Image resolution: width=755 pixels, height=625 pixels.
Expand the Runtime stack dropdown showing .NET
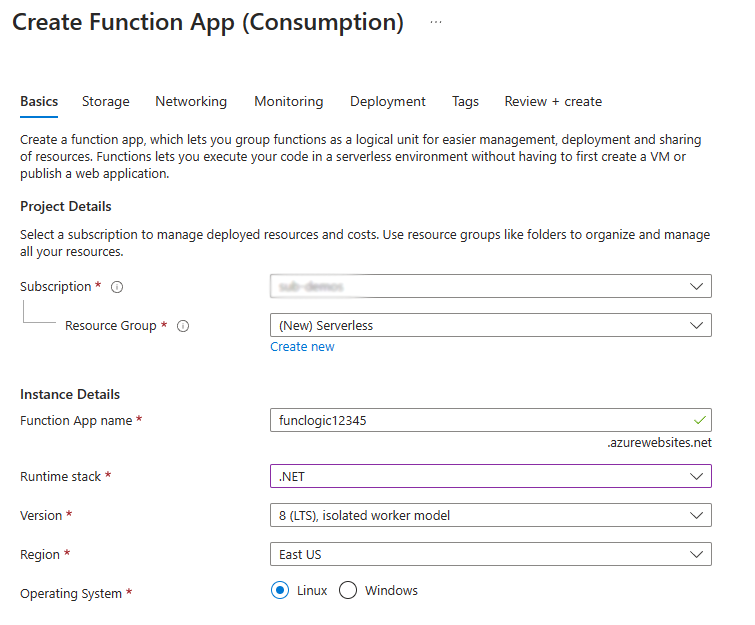[491, 476]
